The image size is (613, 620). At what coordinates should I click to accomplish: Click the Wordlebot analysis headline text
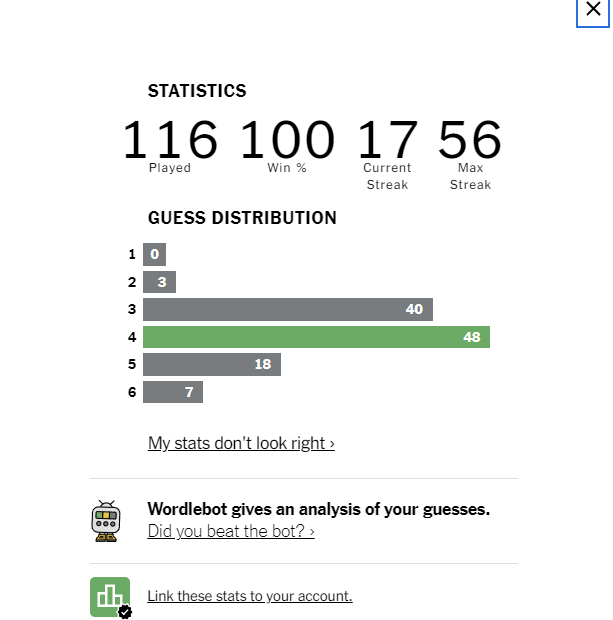pyautogui.click(x=318, y=509)
